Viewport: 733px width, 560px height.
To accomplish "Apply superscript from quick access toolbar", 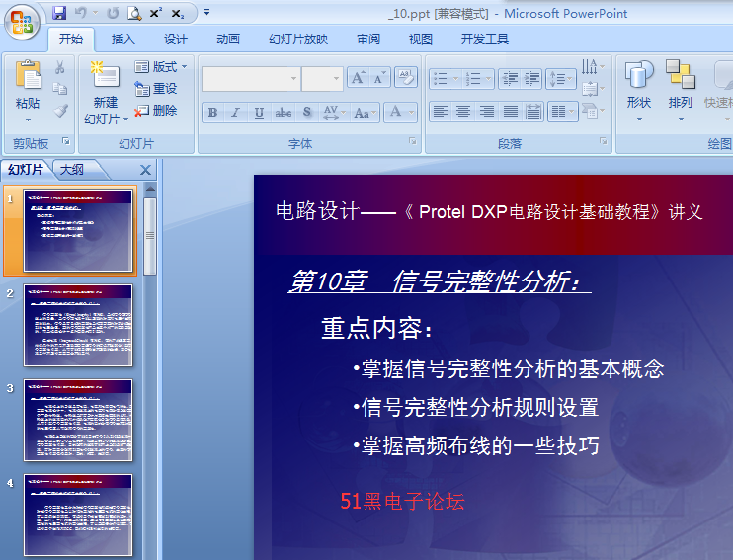I will (156, 13).
